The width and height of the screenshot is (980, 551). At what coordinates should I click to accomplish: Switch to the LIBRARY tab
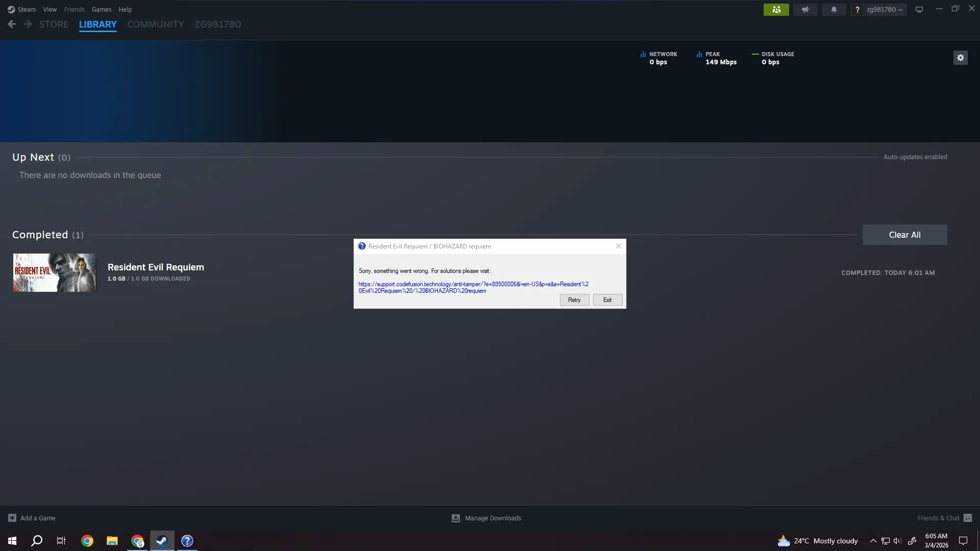97,24
